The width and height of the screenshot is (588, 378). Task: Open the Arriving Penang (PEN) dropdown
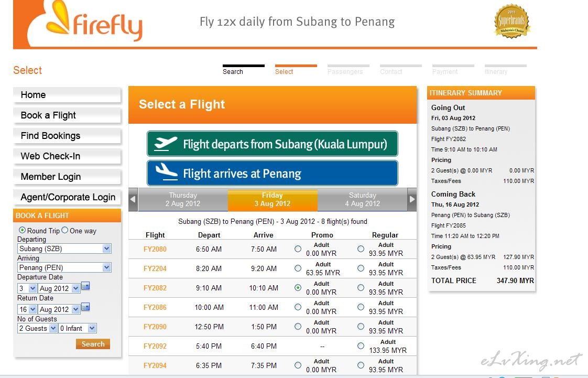tap(64, 267)
